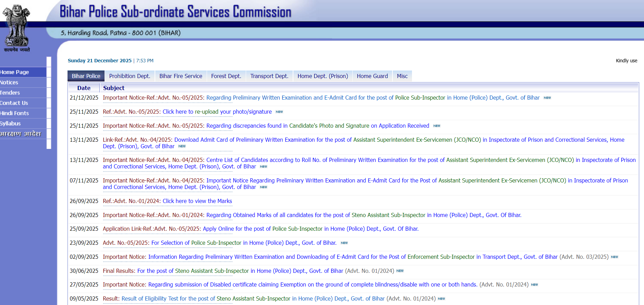Open Apply Online for Police Sub-Inspector link

click(x=311, y=229)
